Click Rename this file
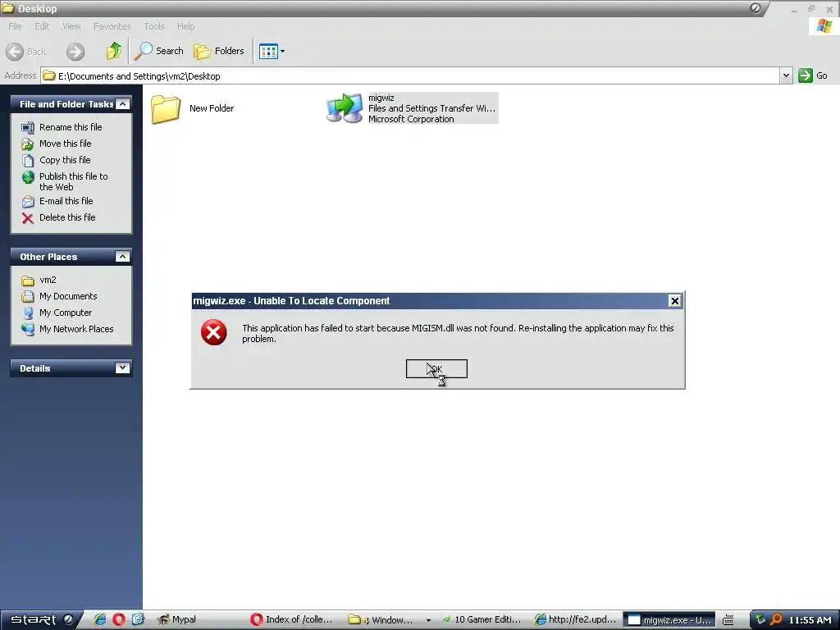 tap(71, 127)
